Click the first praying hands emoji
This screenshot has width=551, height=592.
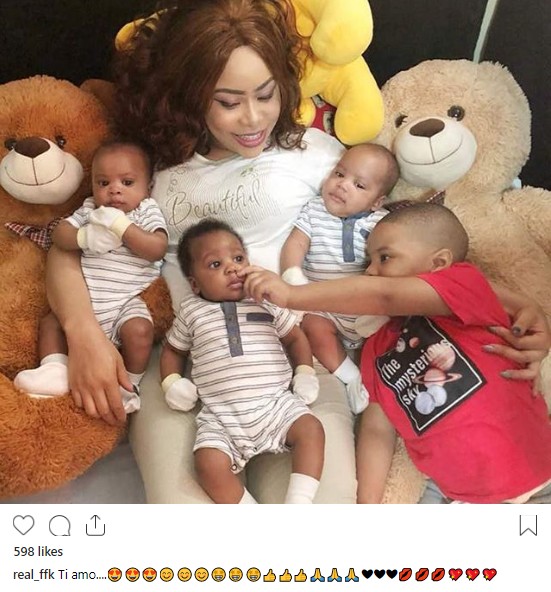pyautogui.click(x=318, y=575)
